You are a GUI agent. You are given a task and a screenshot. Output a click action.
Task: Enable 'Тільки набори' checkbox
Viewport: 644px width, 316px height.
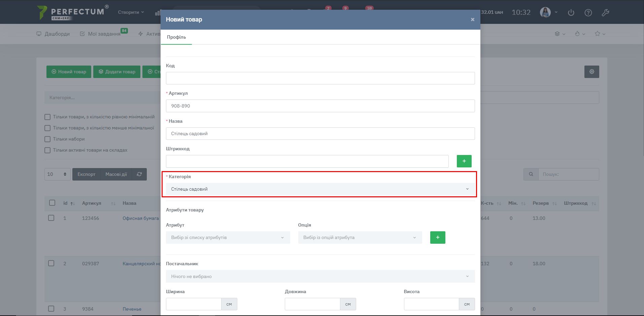point(47,139)
